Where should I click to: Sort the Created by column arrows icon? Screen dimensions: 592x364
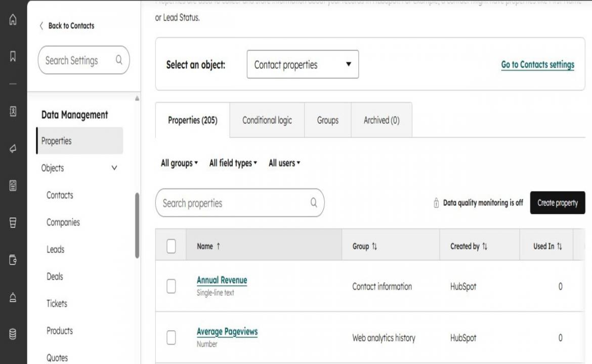point(485,246)
